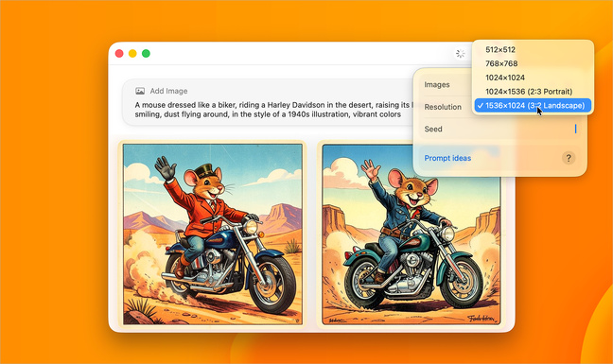Click the question mark help button

[x=569, y=158]
